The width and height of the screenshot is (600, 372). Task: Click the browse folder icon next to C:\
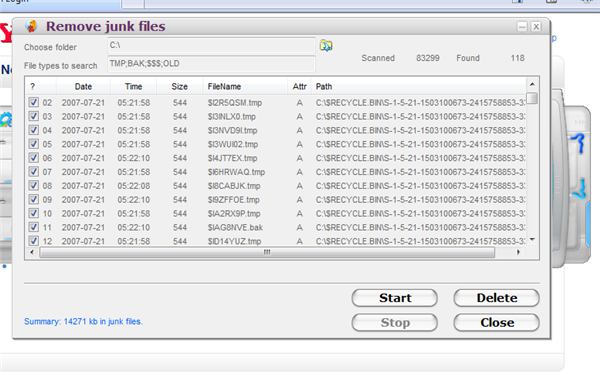326,46
